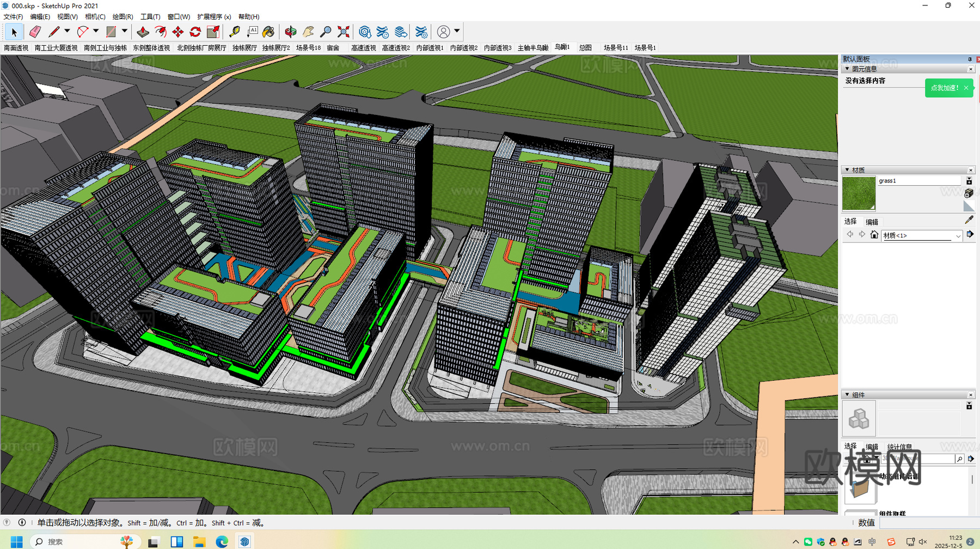Choose the Move tool

point(178,32)
